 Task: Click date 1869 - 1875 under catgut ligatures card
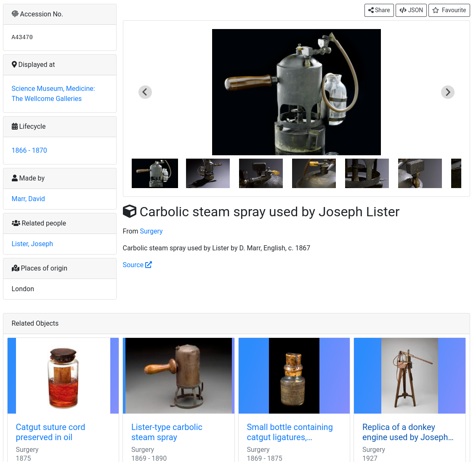(x=264, y=458)
